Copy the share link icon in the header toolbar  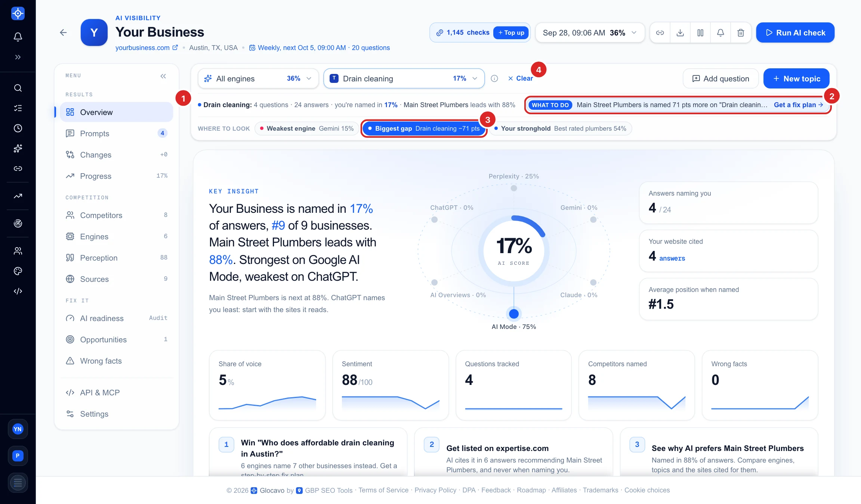(660, 33)
